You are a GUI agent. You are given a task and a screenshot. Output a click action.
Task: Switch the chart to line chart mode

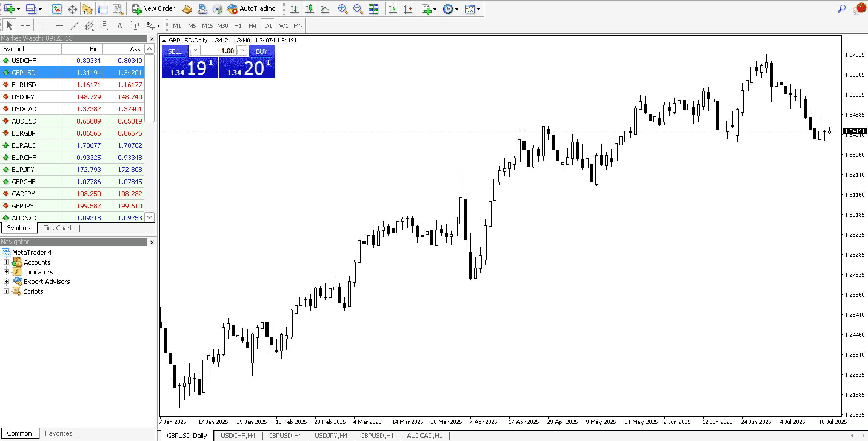[x=325, y=9]
